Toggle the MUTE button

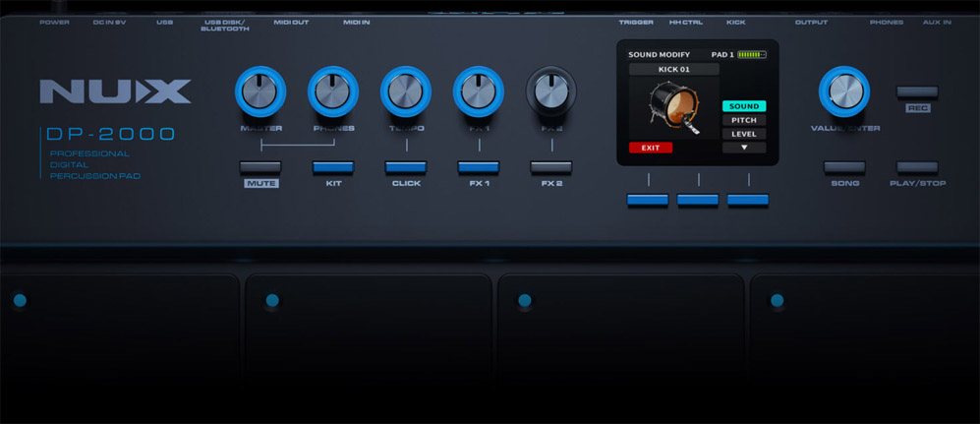tap(260, 167)
